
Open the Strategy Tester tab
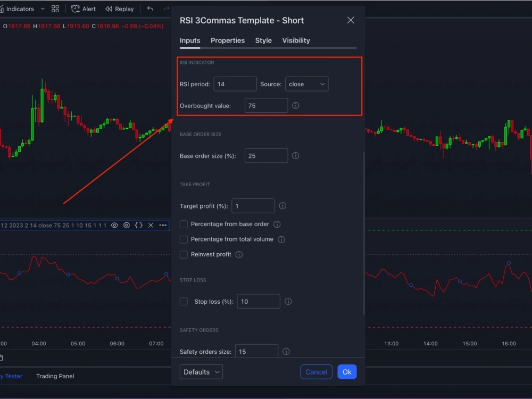[11, 376]
